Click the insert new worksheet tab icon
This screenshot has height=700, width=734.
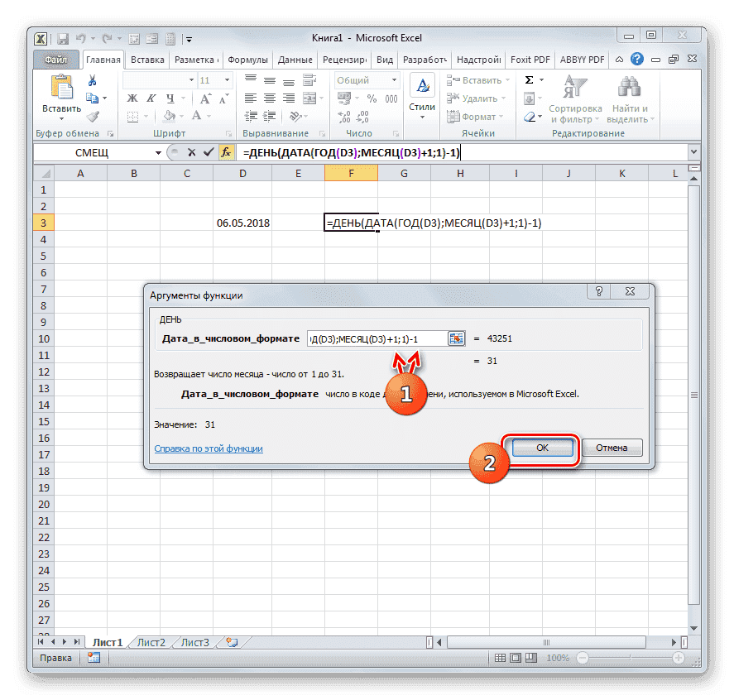coord(232,642)
